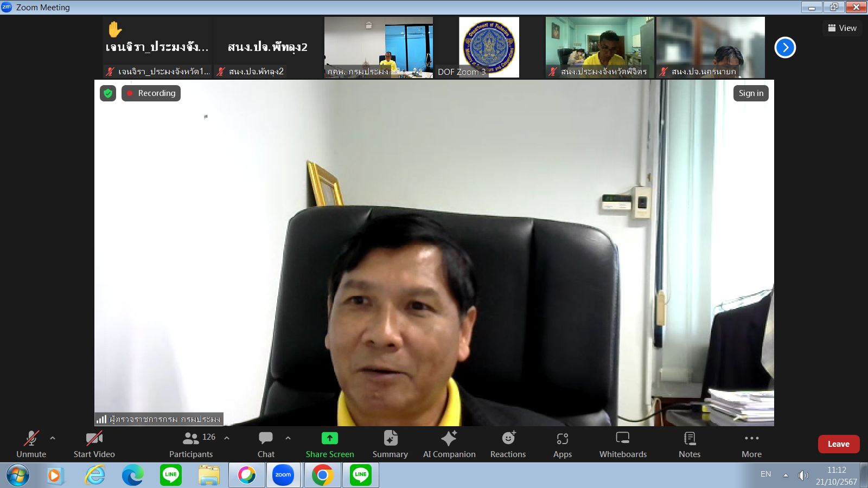Open Notes

pyautogui.click(x=690, y=444)
